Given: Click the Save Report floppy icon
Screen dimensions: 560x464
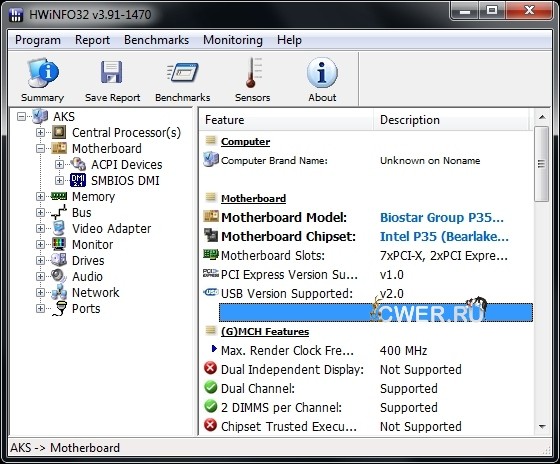Looking at the screenshot, I should (111, 72).
